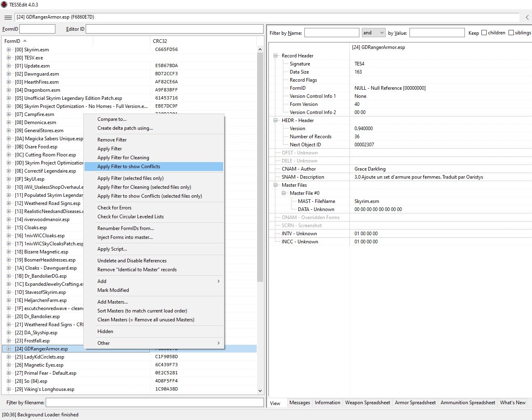This screenshot has height=420, width=532.
Task: Click the Filter by filename input field
Action: tap(154, 403)
